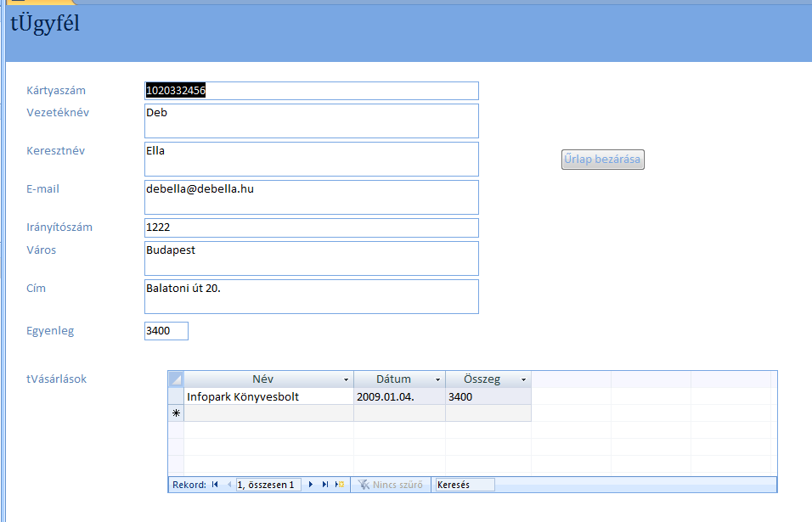Click the Cím label
Image resolution: width=812 pixels, height=522 pixels.
click(x=36, y=289)
